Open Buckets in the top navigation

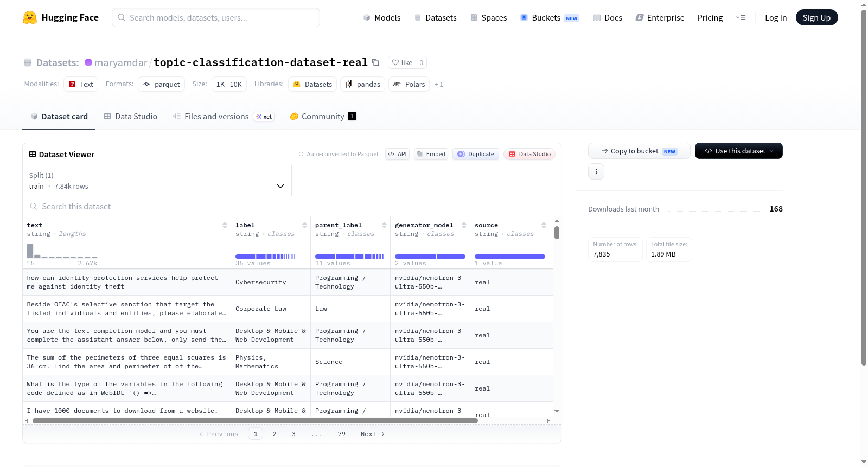point(550,17)
